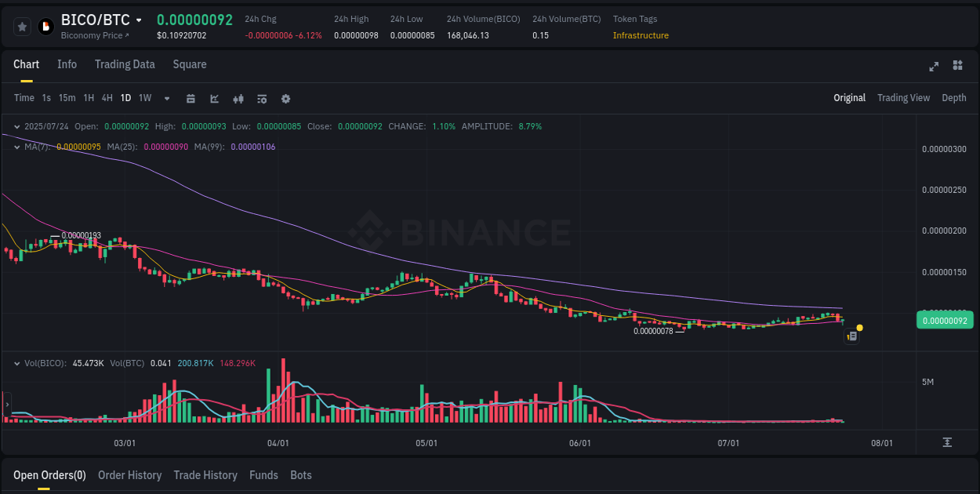
Task: Open the chart settings gear icon
Action: click(x=285, y=99)
